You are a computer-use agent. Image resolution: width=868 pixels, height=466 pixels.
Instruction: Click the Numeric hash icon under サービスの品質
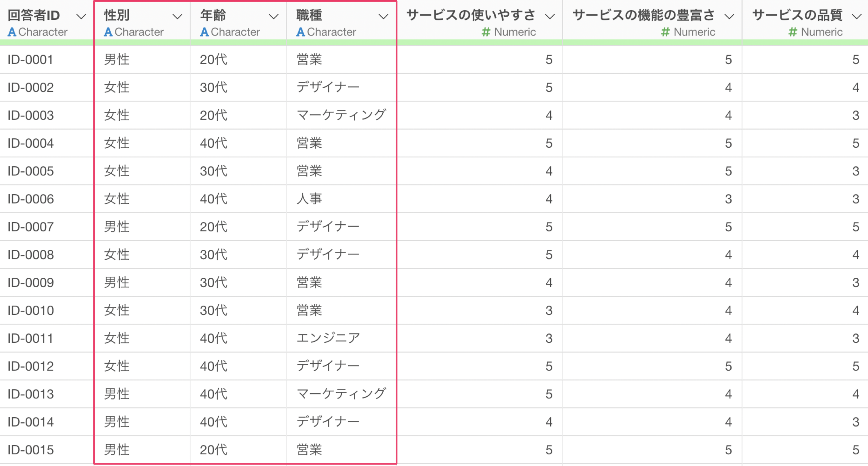tap(793, 32)
